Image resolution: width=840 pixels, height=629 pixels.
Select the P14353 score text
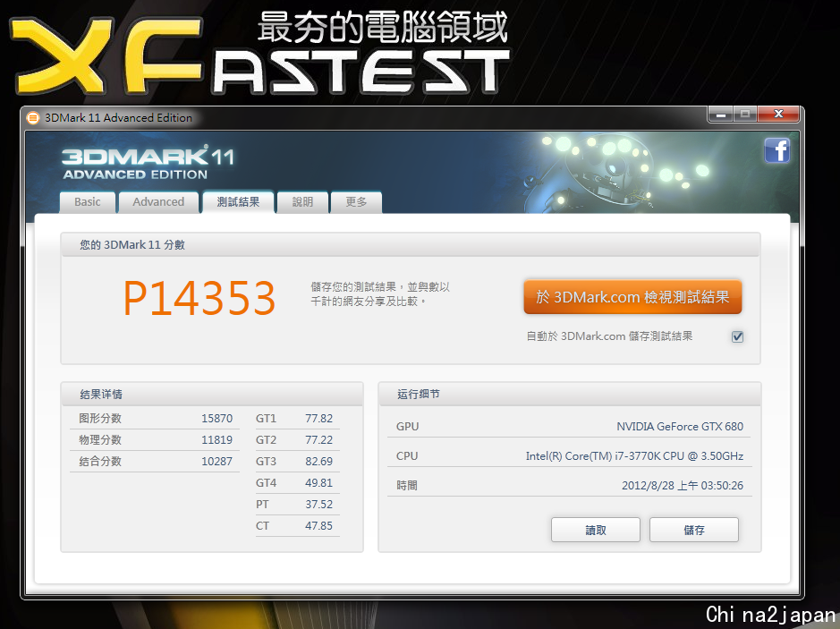tap(199, 298)
